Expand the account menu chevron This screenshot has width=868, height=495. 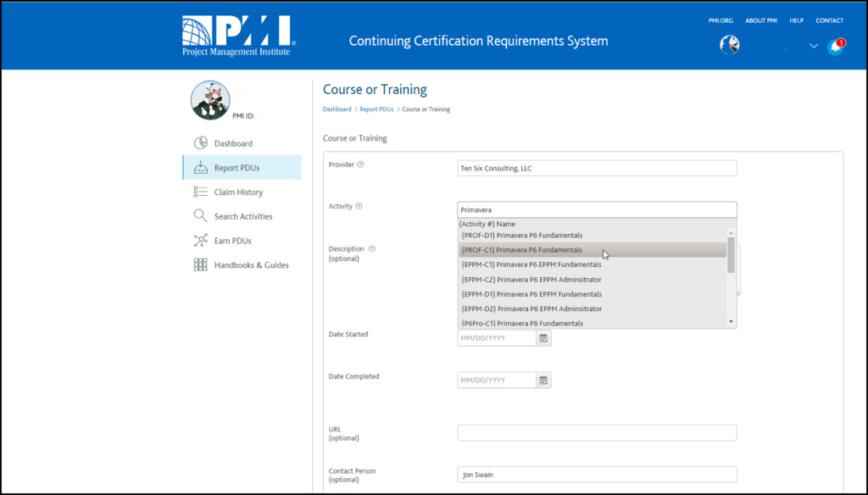point(813,47)
